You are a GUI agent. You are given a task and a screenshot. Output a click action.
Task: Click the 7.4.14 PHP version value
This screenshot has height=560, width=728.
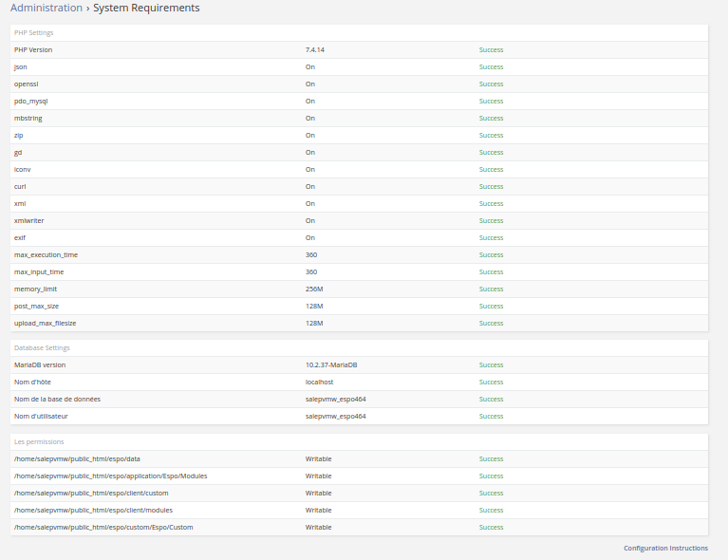315,49
